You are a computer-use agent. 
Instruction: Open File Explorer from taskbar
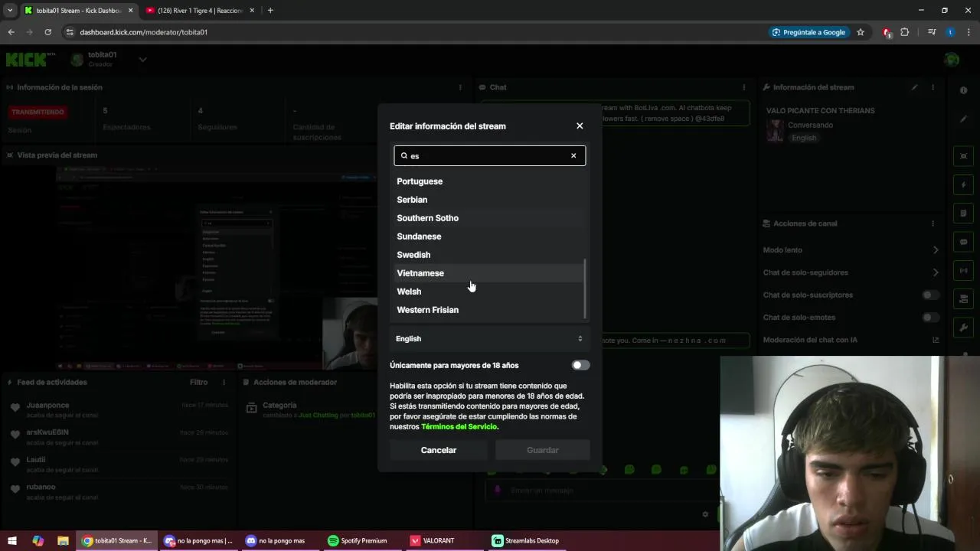tap(63, 541)
